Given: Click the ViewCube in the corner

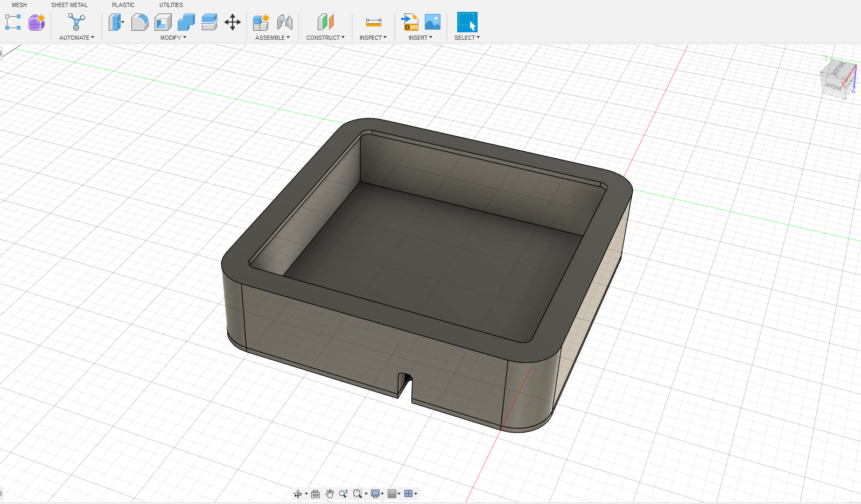Looking at the screenshot, I should click(x=838, y=80).
